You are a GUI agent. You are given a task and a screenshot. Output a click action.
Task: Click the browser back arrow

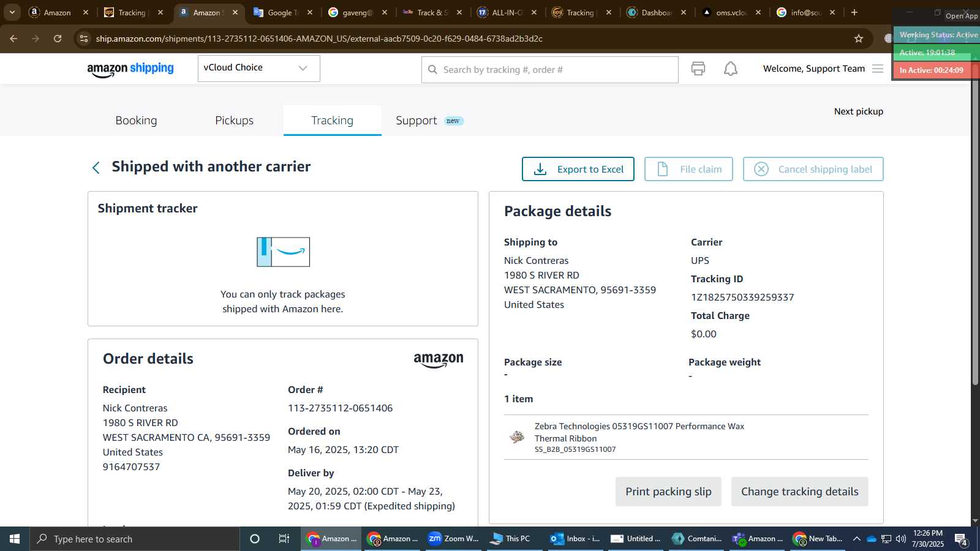click(x=13, y=39)
